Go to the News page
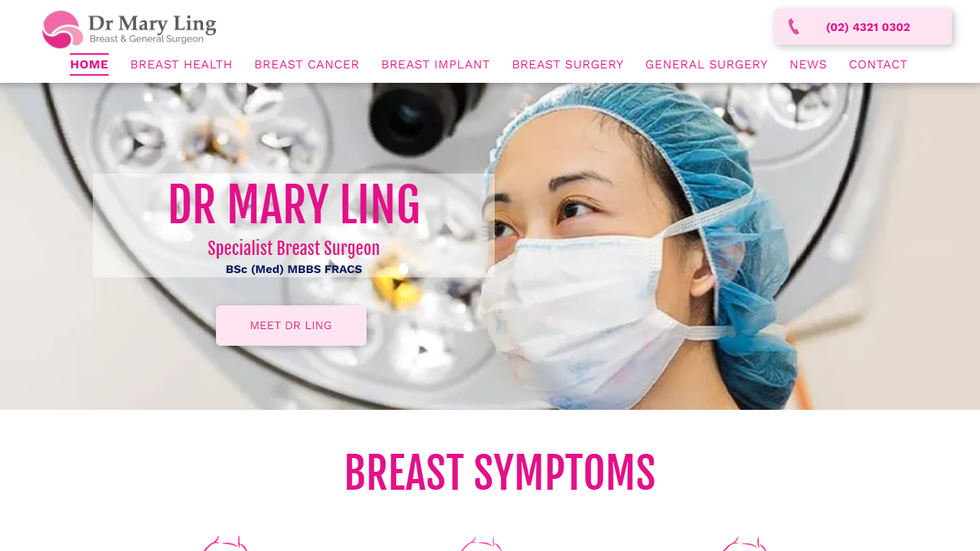This screenshot has width=980, height=551. 808,65
